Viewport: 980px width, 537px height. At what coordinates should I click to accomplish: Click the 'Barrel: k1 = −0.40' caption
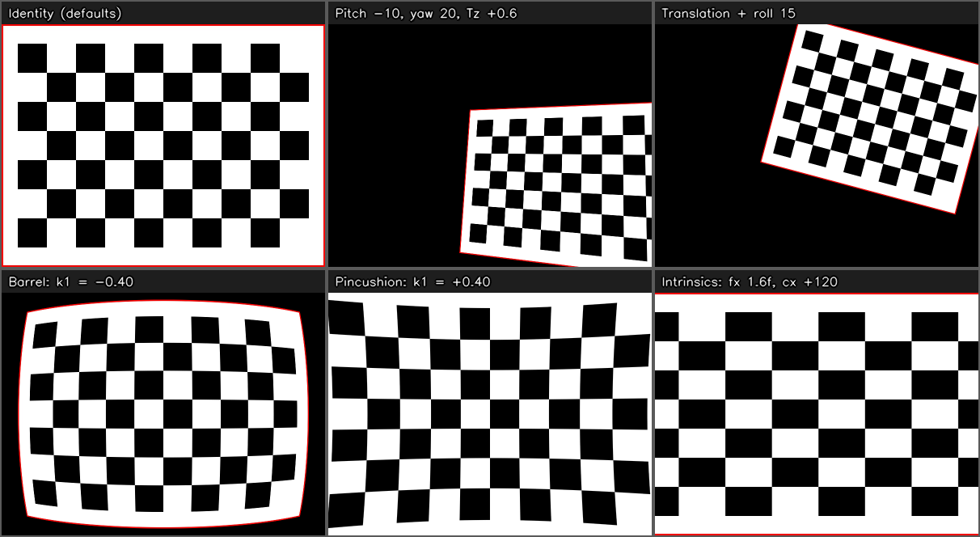71,281
